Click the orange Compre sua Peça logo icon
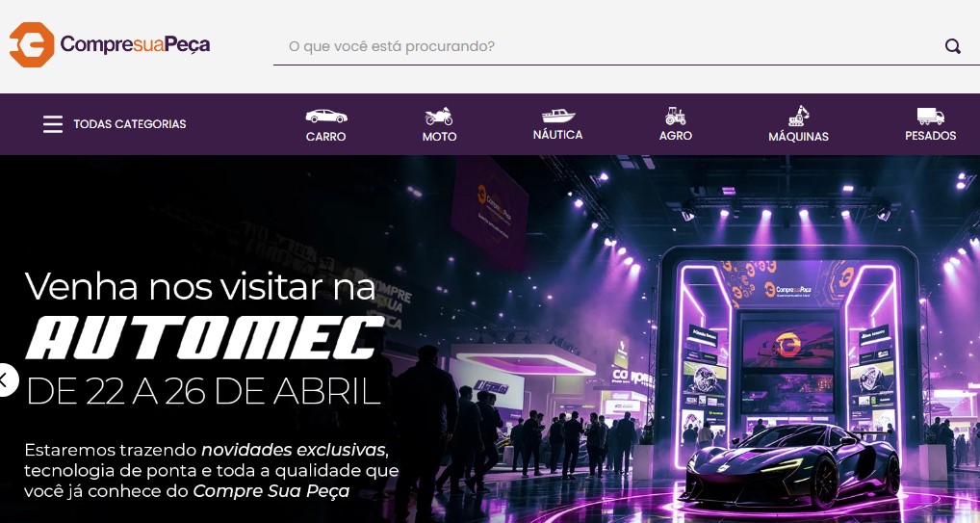Image resolution: width=980 pixels, height=523 pixels. coord(32,44)
